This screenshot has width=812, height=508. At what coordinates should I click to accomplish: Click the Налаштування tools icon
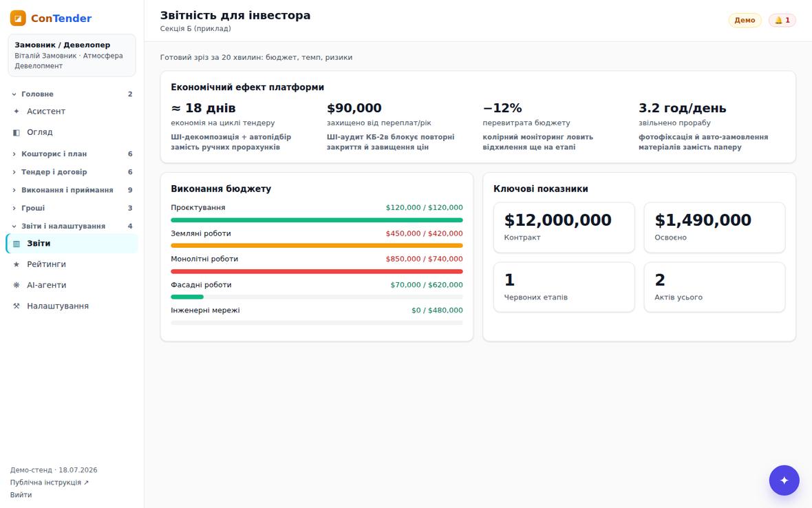coord(17,306)
